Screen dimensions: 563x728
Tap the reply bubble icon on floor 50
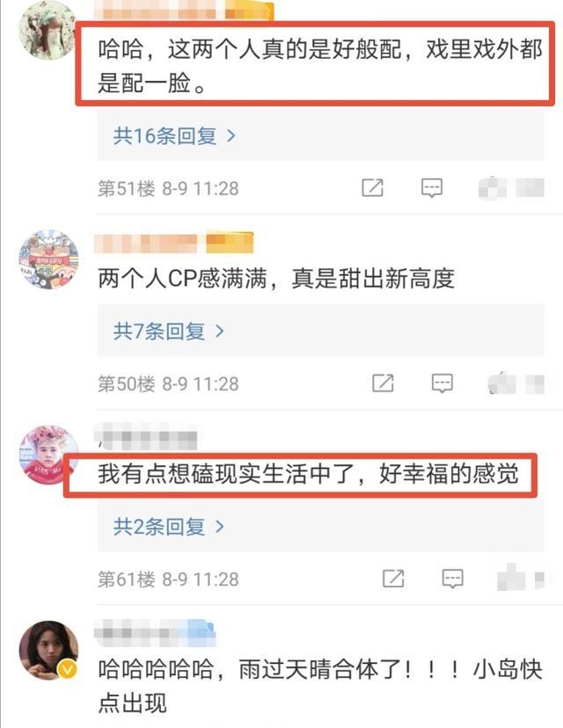coord(442,383)
